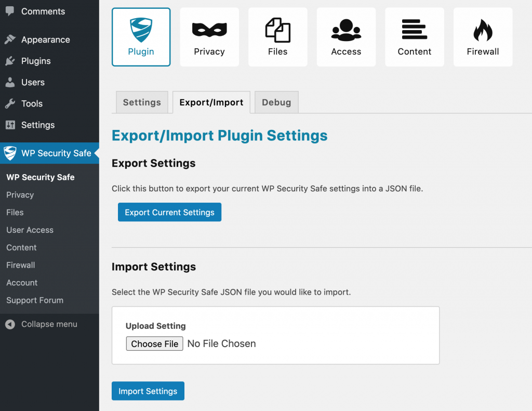Switch to the Settings tab
532x411 pixels.
click(142, 102)
